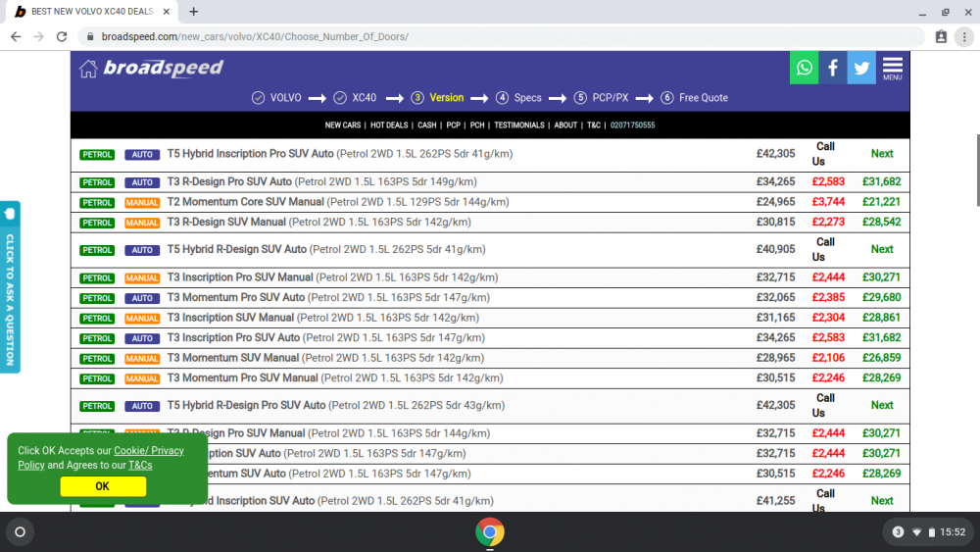Select step 3 Version
The image size is (980, 552).
[x=437, y=98]
